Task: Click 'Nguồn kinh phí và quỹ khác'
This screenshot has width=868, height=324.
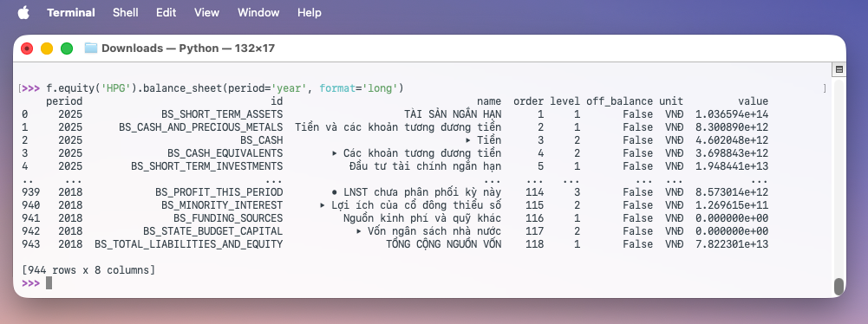Action: pyautogui.click(x=422, y=217)
